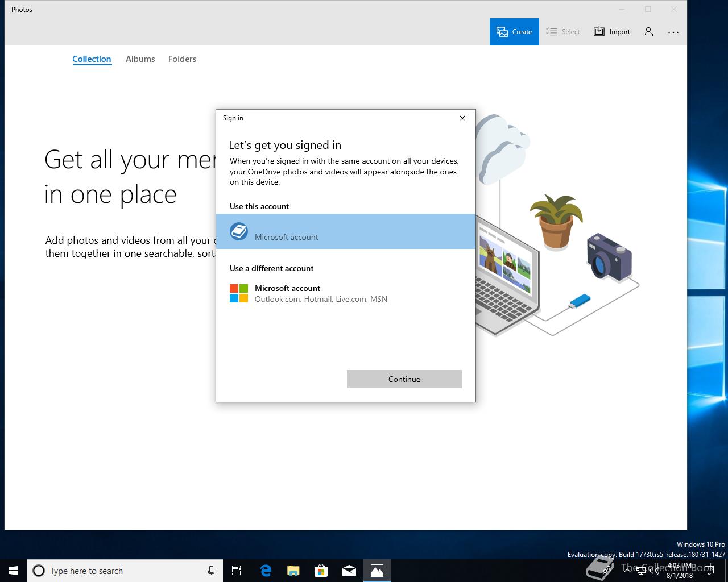The width and height of the screenshot is (728, 582).
Task: Open the Import option
Action: 612,32
